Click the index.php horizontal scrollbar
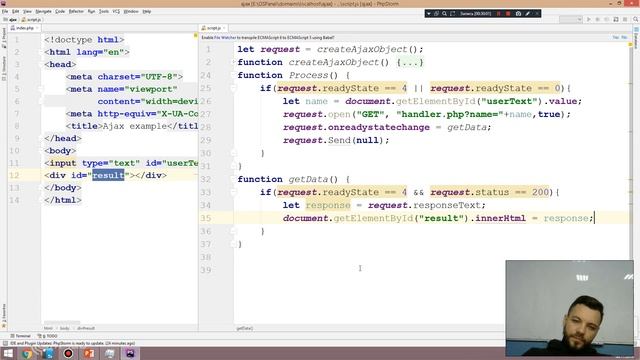Screen dimensions: 640x360 click(62, 323)
